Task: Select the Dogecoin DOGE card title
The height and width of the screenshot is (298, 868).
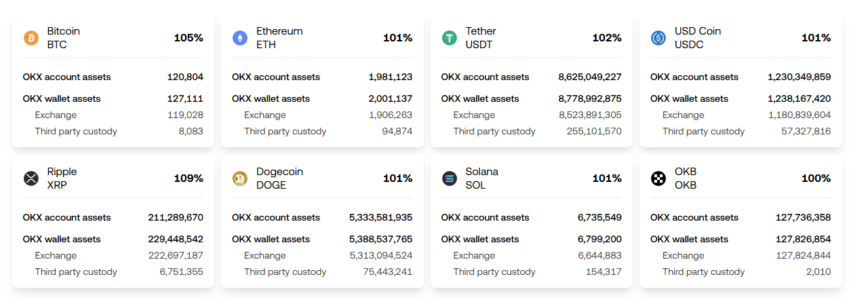Action: 279,179
